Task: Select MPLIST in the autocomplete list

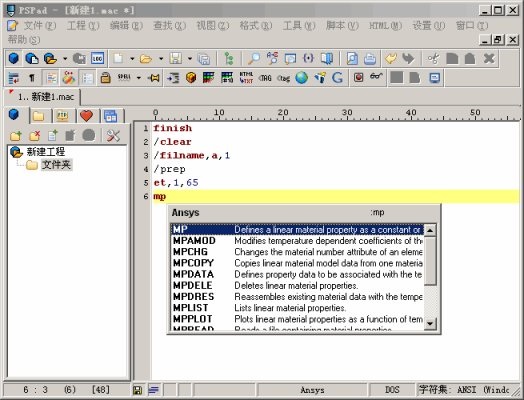Action: click(297, 308)
